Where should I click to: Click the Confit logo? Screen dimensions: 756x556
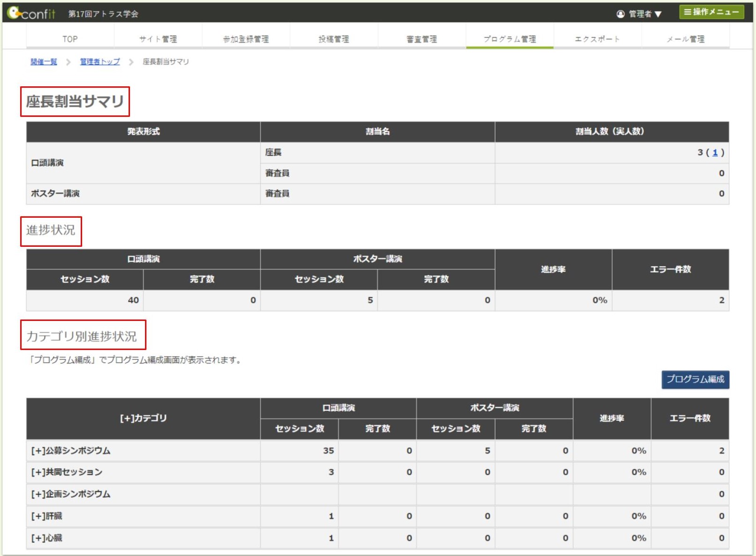(x=31, y=13)
